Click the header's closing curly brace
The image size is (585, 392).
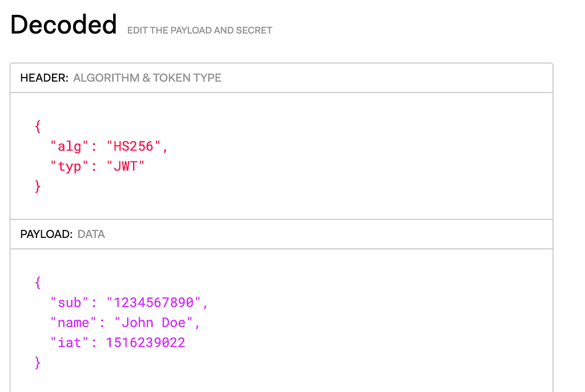[38, 187]
